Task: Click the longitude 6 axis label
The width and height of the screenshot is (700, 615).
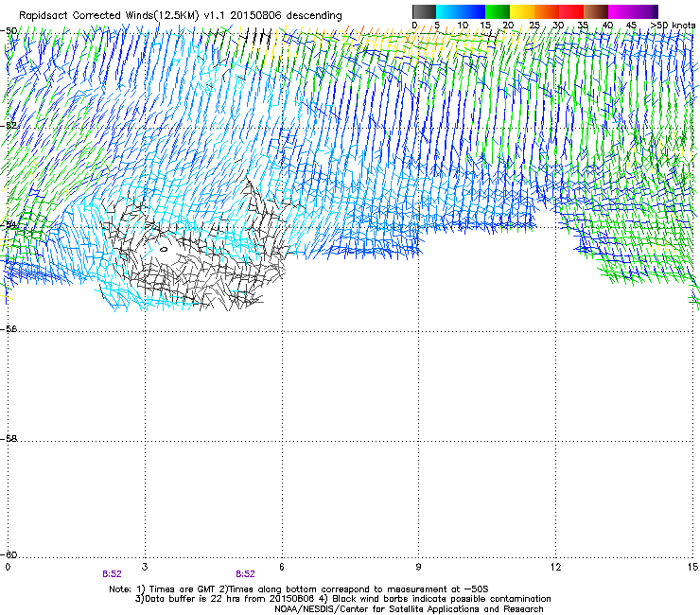Action: click(x=282, y=567)
